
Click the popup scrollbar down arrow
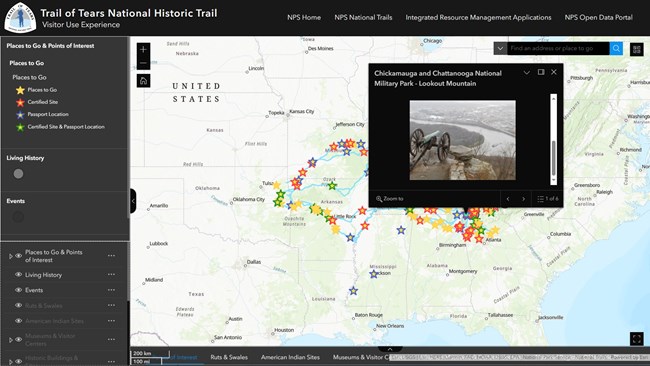click(553, 181)
